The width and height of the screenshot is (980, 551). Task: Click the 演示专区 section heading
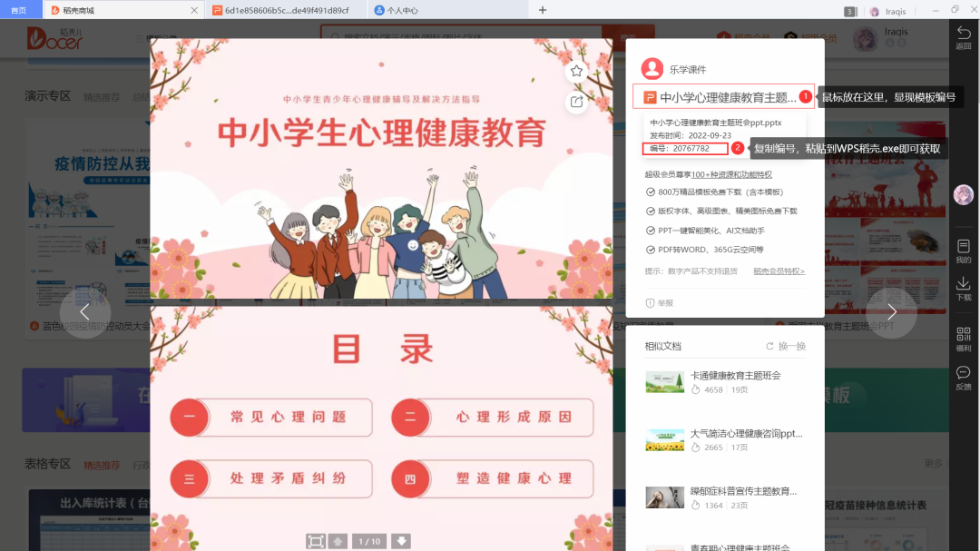pyautogui.click(x=47, y=95)
